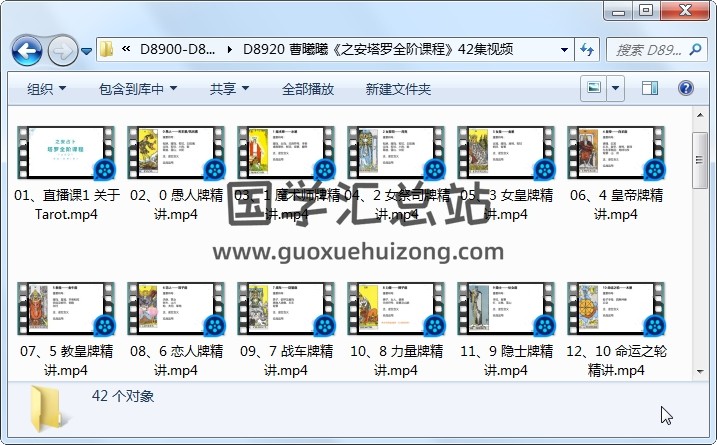Select the 11、9 隐士牌精讲.mp4 video icon

506,309
